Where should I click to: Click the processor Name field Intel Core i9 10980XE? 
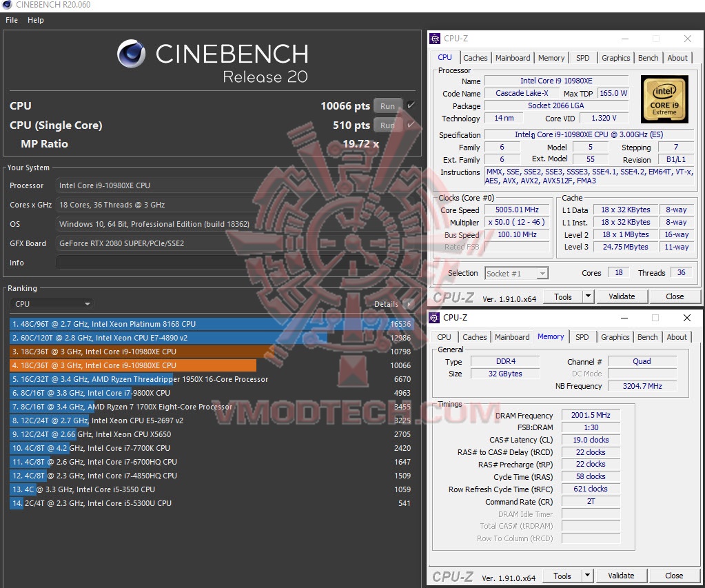pyautogui.click(x=556, y=81)
